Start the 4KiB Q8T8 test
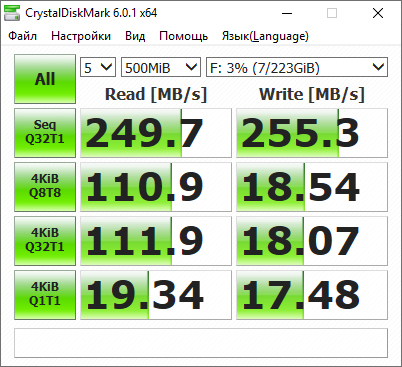The image size is (402, 367). pos(45,187)
